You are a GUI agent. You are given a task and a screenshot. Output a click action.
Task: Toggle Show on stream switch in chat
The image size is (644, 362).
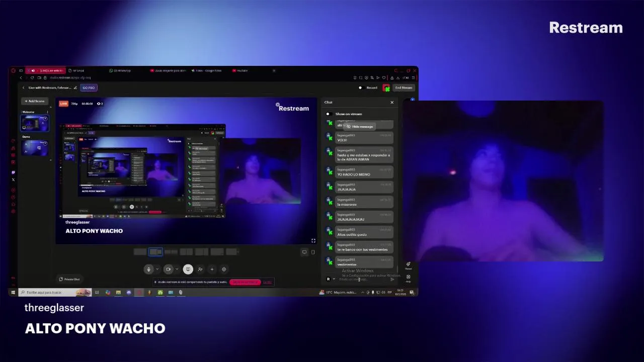tap(328, 114)
